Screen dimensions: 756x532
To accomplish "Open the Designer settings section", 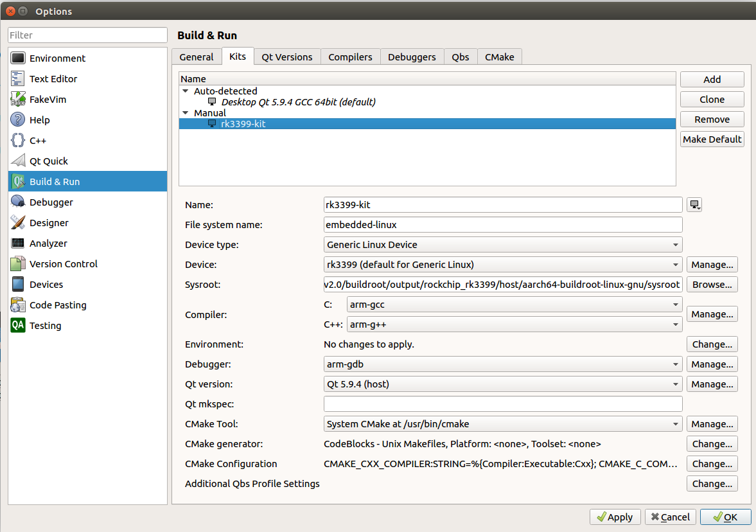I will (x=49, y=223).
